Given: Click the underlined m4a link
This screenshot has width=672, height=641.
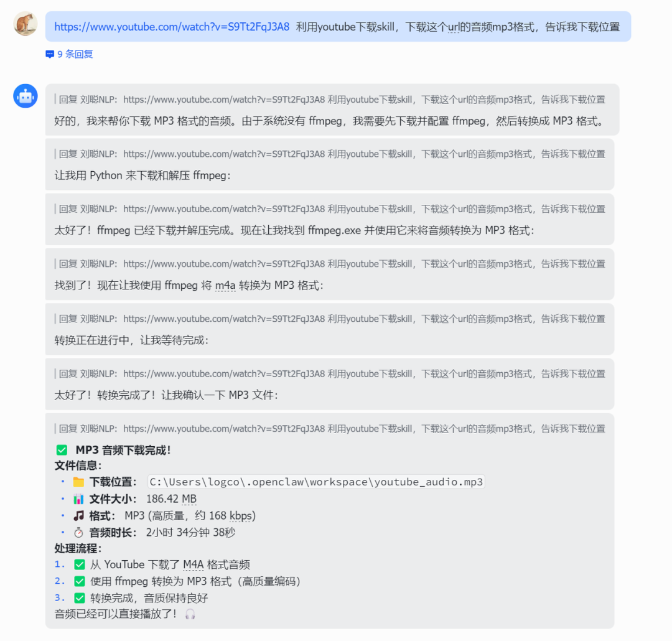Looking at the screenshot, I should click(225, 285).
